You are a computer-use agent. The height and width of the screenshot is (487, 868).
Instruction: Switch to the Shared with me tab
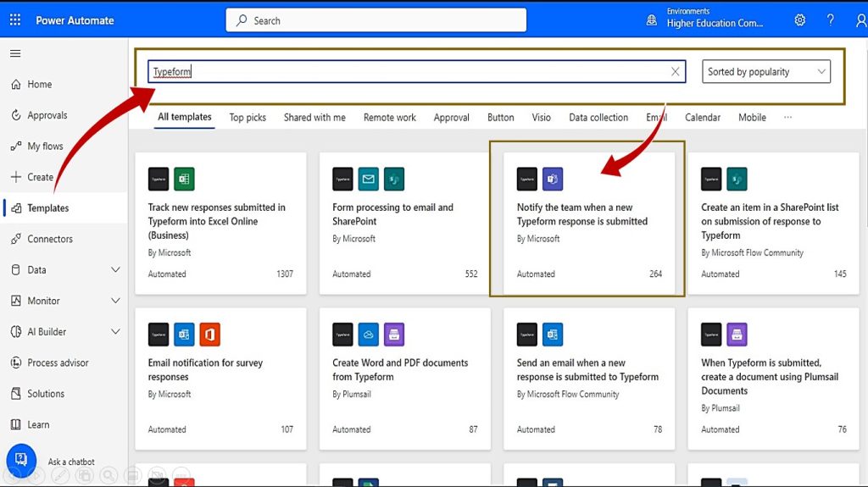tap(314, 118)
